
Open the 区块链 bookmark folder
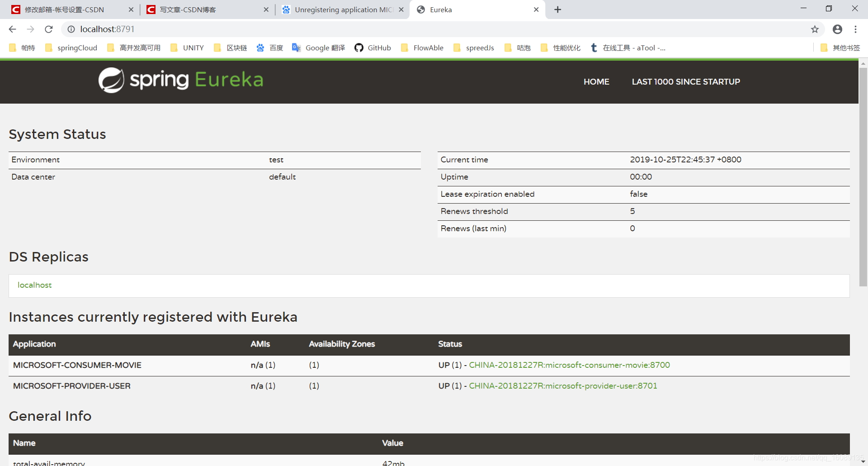pos(231,48)
